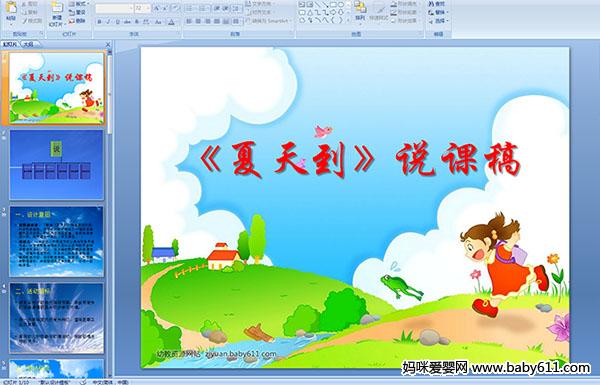The height and width of the screenshot is (385, 600).
Task: Click the Convert to SmartArt icon
Action: (x=268, y=21)
